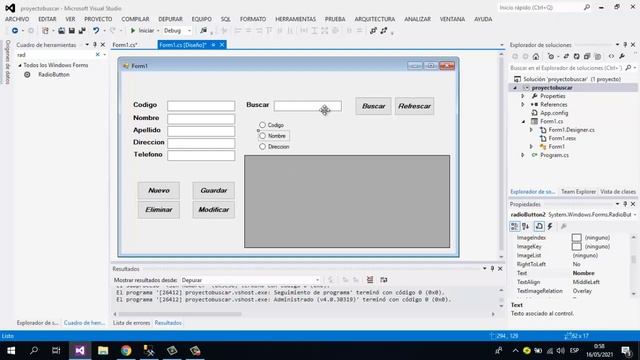This screenshot has width=640, height=360.
Task: Click the Modificar button on the form
Action: pos(213,210)
